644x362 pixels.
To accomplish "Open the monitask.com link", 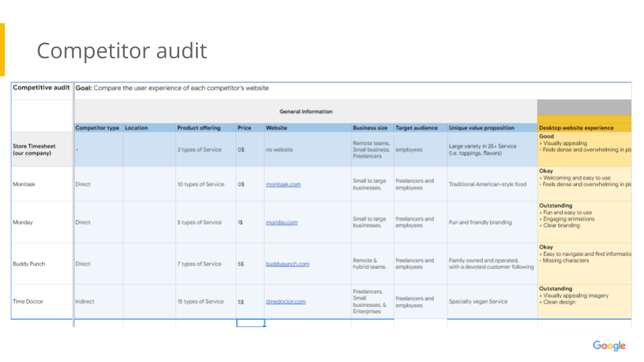I will pyautogui.click(x=283, y=184).
